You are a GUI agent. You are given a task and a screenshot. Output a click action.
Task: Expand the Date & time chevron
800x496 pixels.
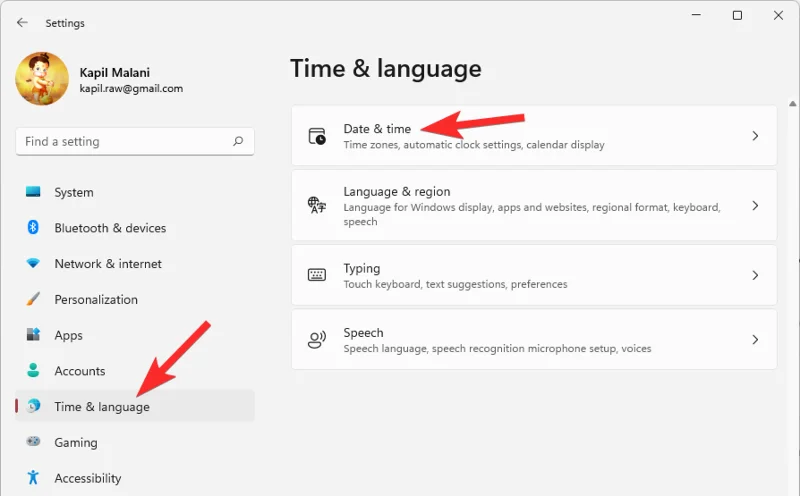755,136
